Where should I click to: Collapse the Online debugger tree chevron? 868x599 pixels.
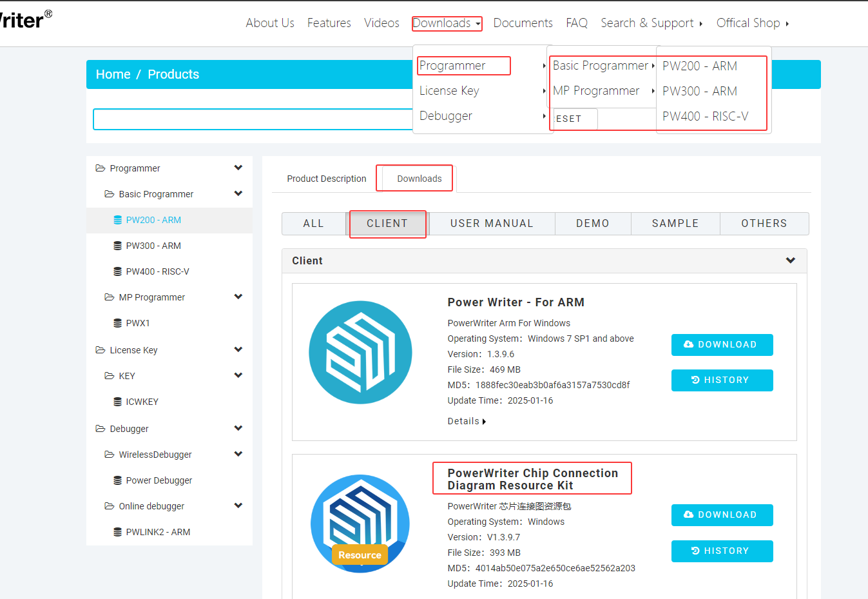(238, 506)
